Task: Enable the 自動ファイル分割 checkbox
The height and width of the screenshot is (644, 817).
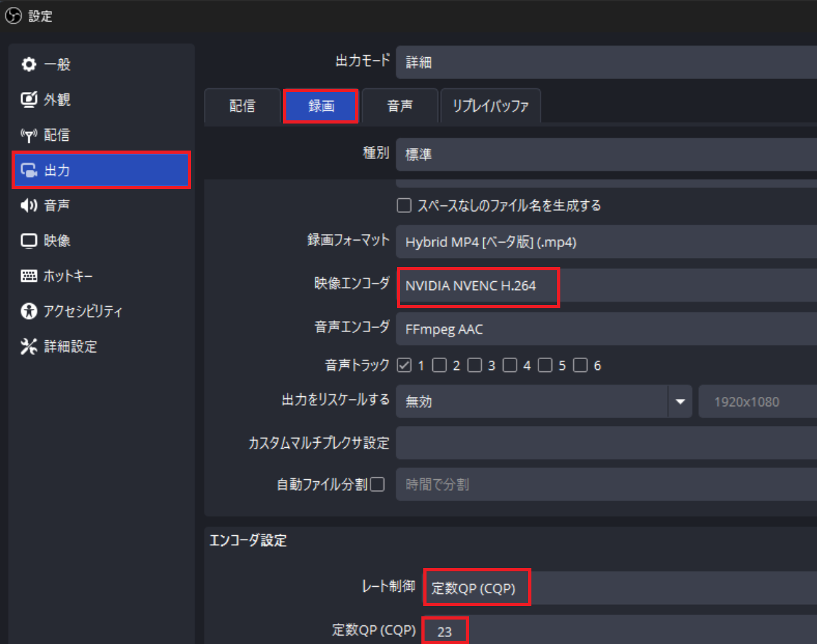Action: pos(378,484)
